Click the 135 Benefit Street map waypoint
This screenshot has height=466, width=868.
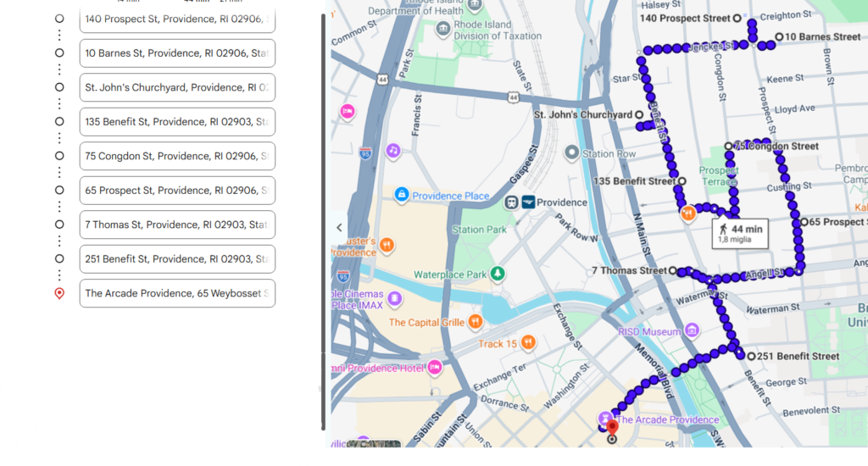coord(682,181)
